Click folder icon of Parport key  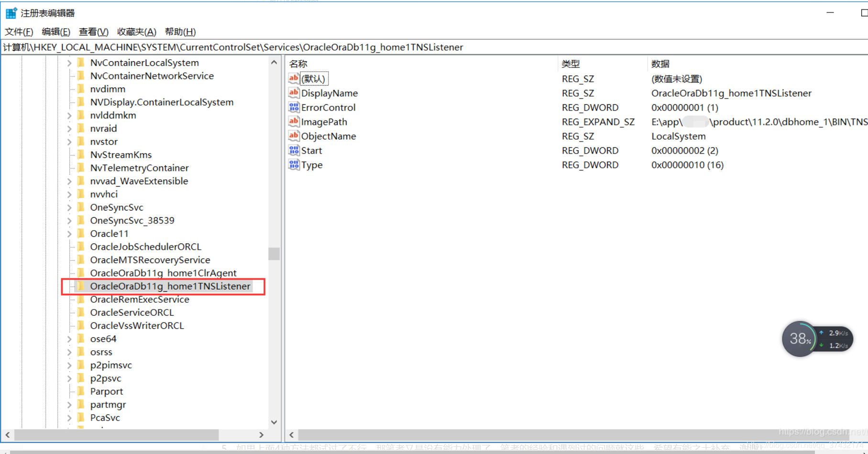(x=81, y=391)
